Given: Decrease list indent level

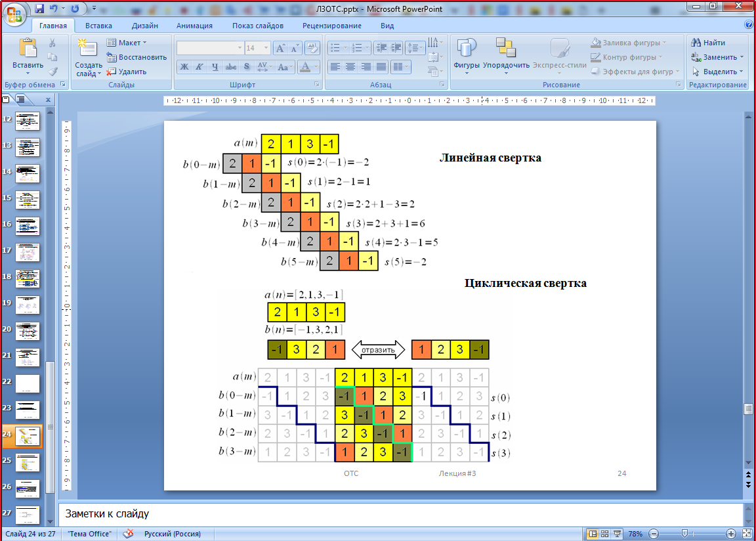Looking at the screenshot, I should [381, 48].
